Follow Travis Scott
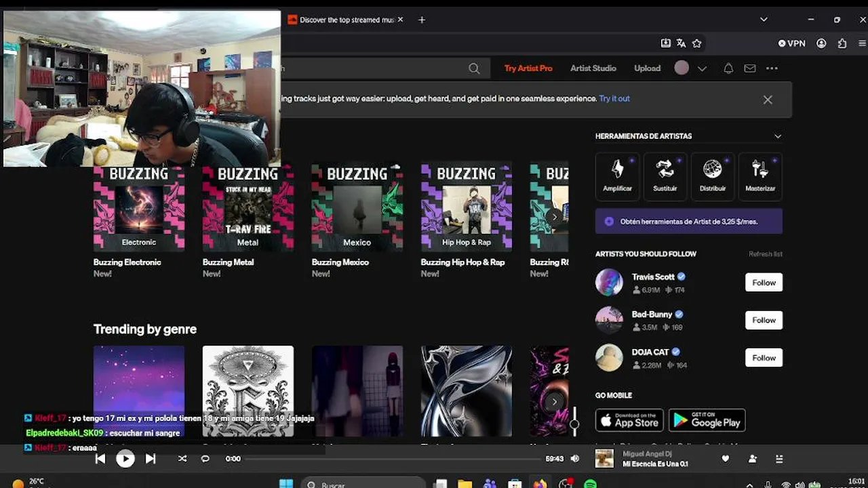The image size is (868, 488). pyautogui.click(x=764, y=283)
